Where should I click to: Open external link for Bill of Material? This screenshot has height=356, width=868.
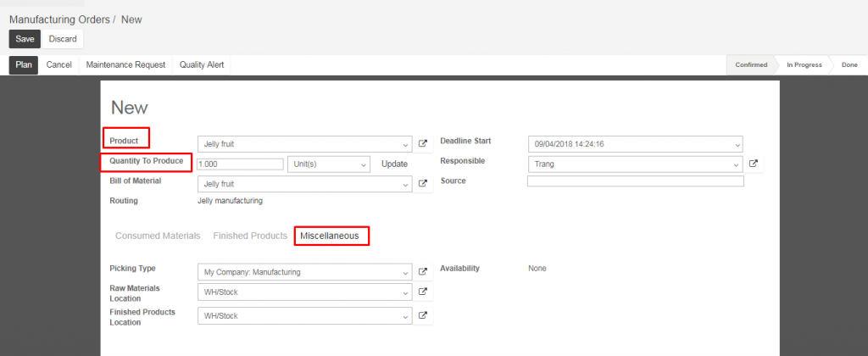click(x=423, y=184)
